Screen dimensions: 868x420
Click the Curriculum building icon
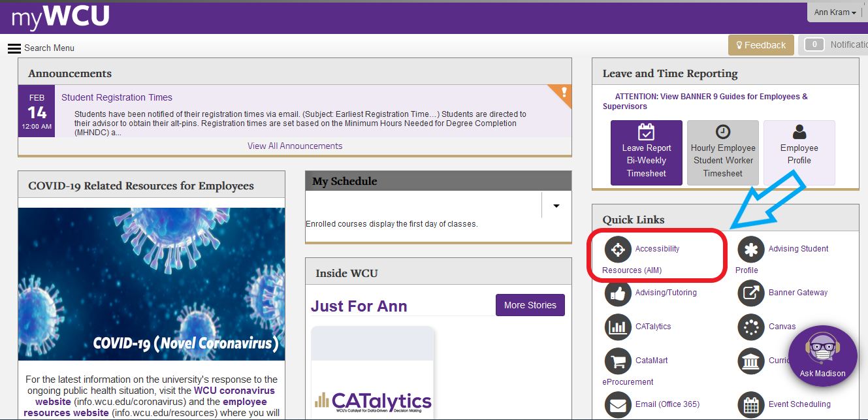click(x=751, y=361)
